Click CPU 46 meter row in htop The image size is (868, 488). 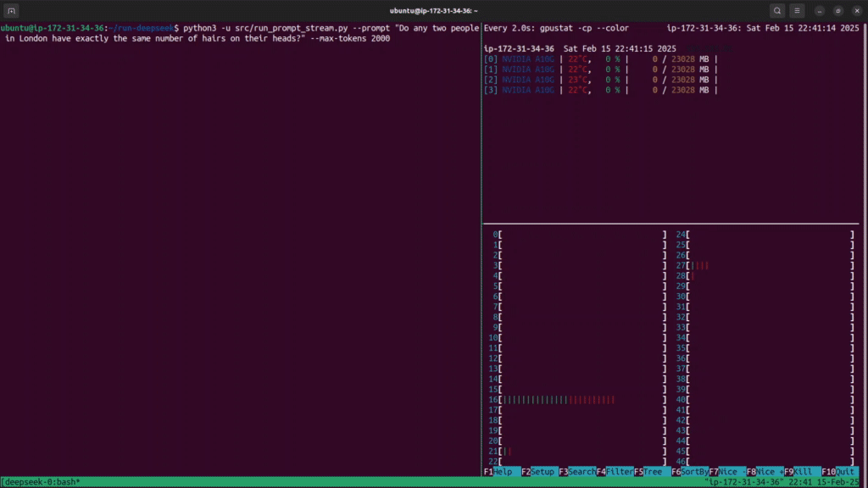pos(765,461)
